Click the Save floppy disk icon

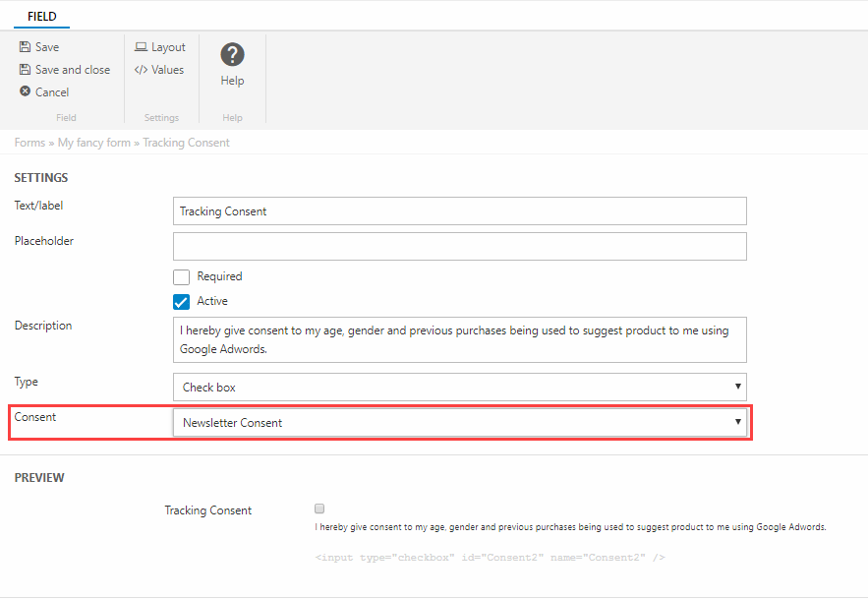point(26,47)
